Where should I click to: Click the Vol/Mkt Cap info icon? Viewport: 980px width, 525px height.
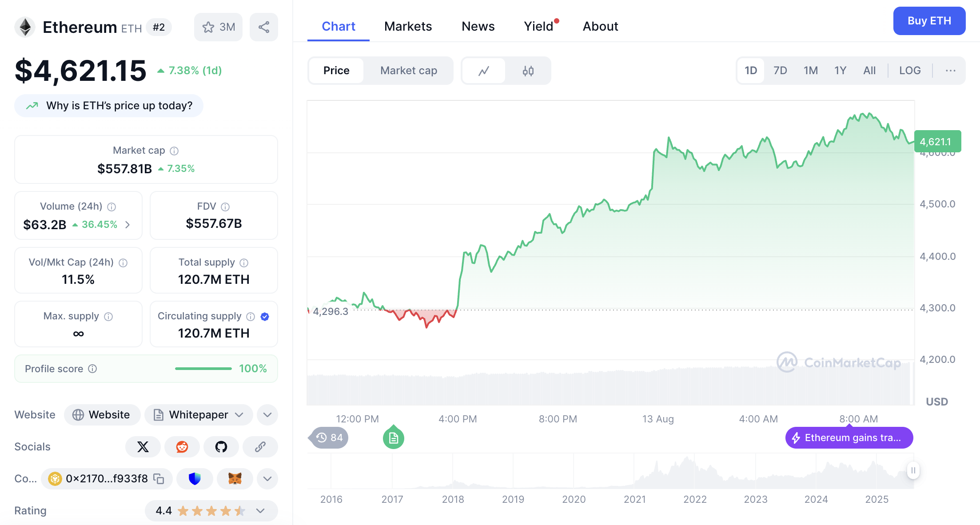123,263
